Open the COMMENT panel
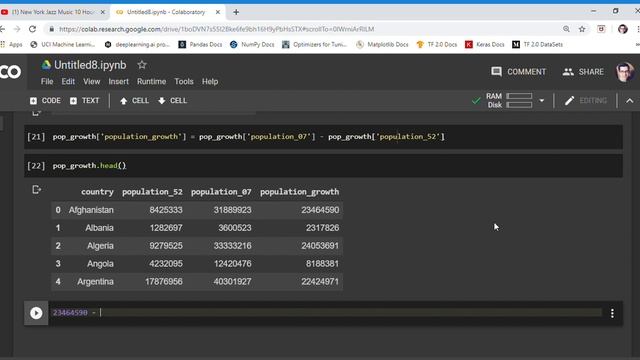Screen dimensions: 640x360 click(518, 72)
